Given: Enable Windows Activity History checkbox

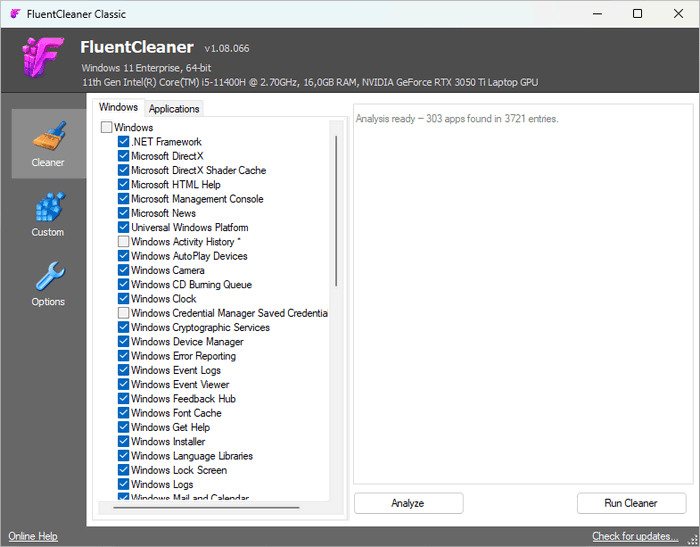Looking at the screenshot, I should click(x=123, y=242).
